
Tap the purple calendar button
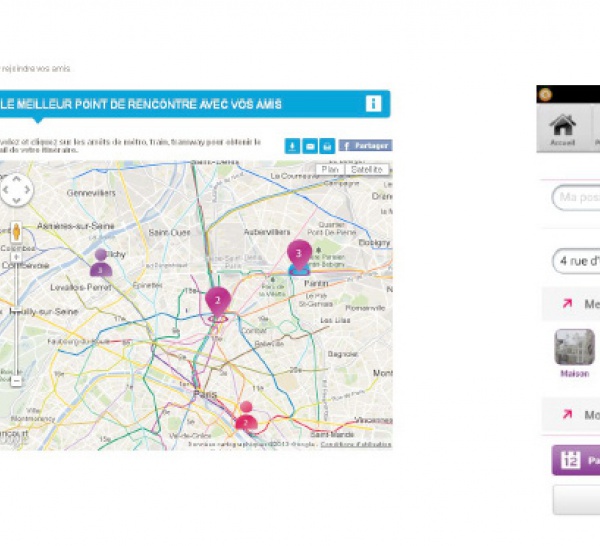(576, 460)
